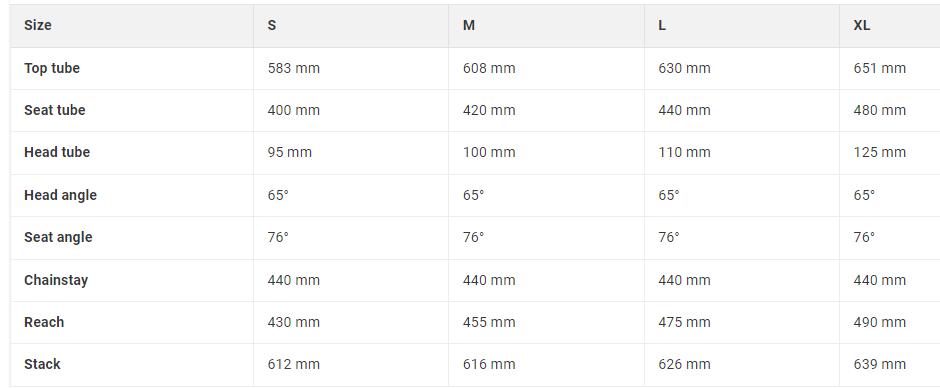Screen dimensions: 940x388
Task: Click the Head angle row label
Action: pos(60,195)
